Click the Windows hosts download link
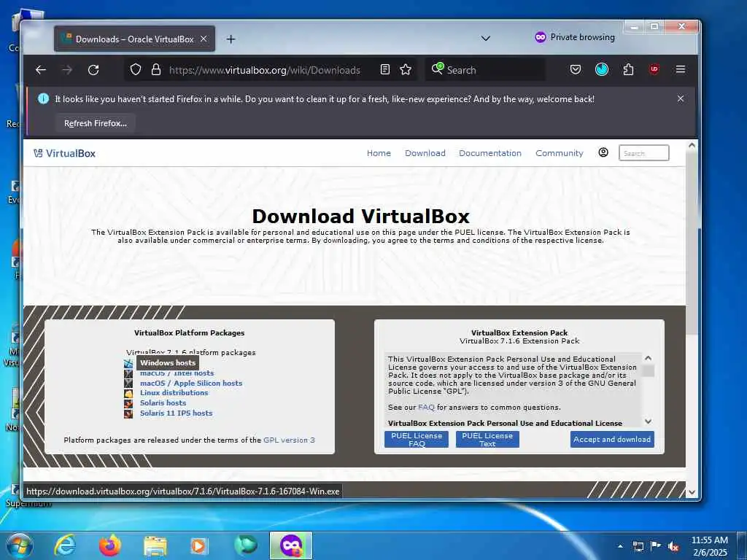The width and height of the screenshot is (747, 560). (168, 362)
